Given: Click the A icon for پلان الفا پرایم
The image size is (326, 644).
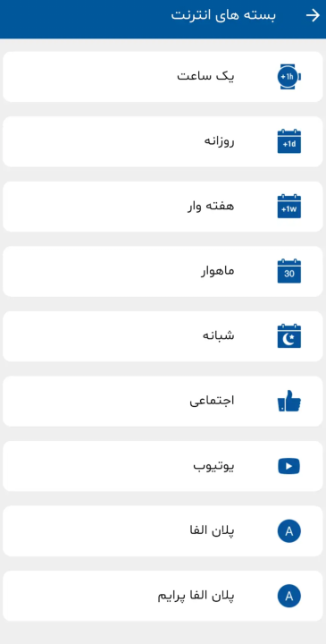Looking at the screenshot, I should click(289, 596).
